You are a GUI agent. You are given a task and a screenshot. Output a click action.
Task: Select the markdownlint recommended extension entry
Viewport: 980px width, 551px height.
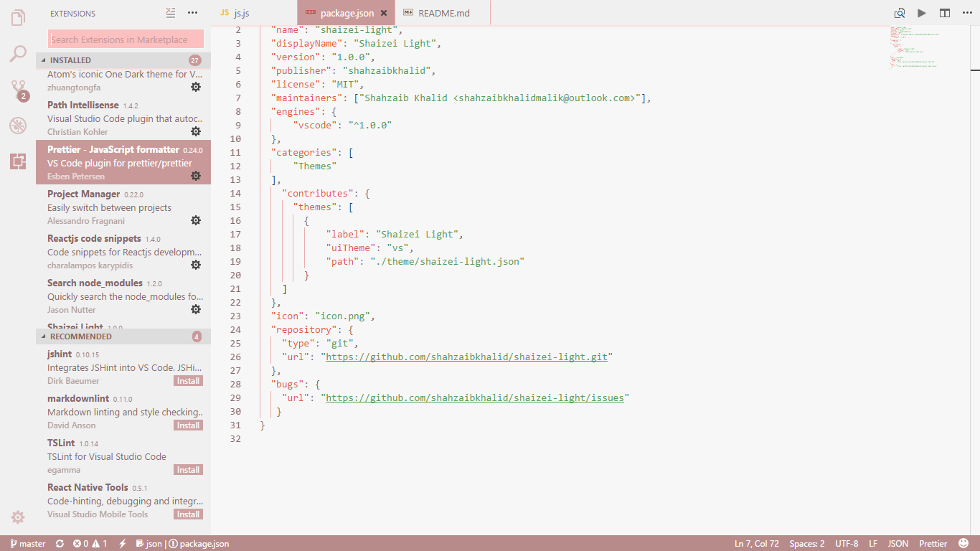[123, 411]
